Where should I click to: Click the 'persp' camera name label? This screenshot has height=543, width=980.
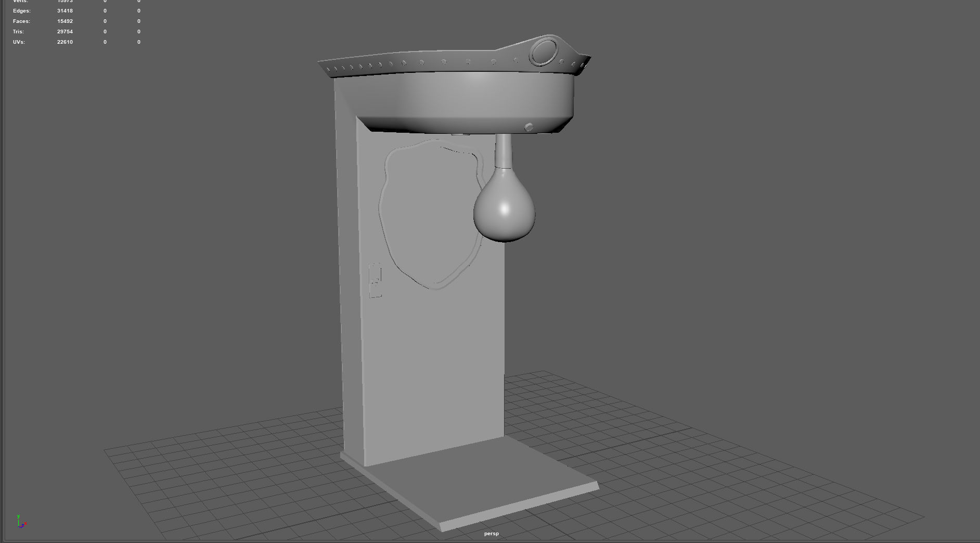pos(492,534)
